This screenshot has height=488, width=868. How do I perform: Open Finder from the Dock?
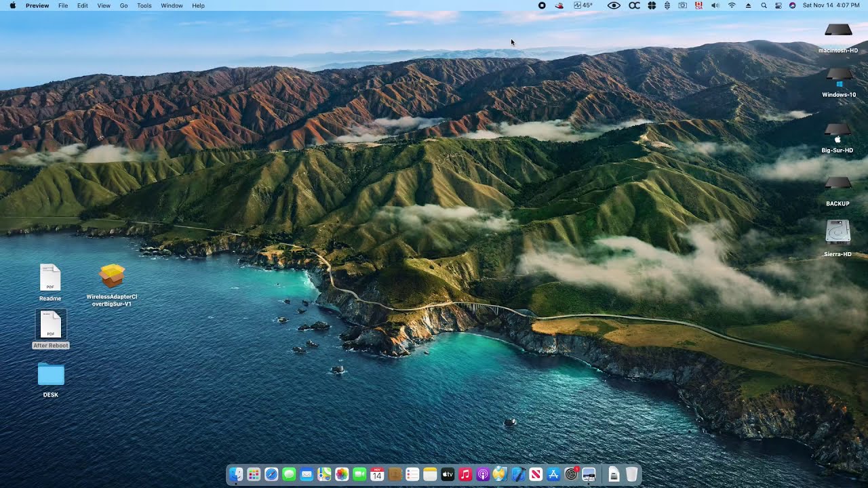point(235,474)
